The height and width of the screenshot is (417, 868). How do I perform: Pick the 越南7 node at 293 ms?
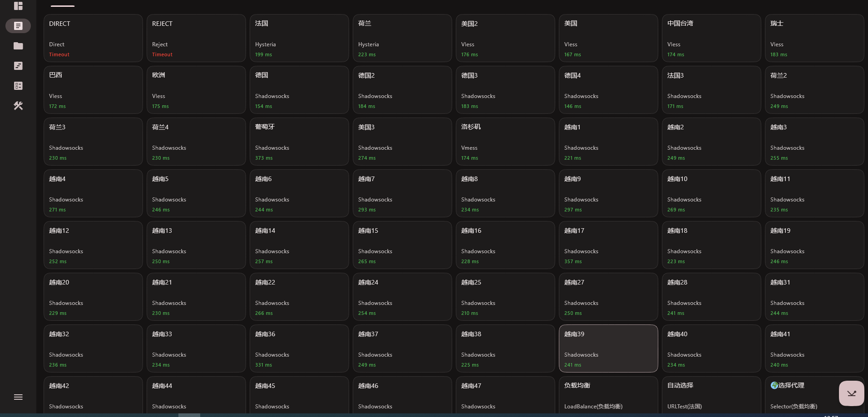point(402,193)
